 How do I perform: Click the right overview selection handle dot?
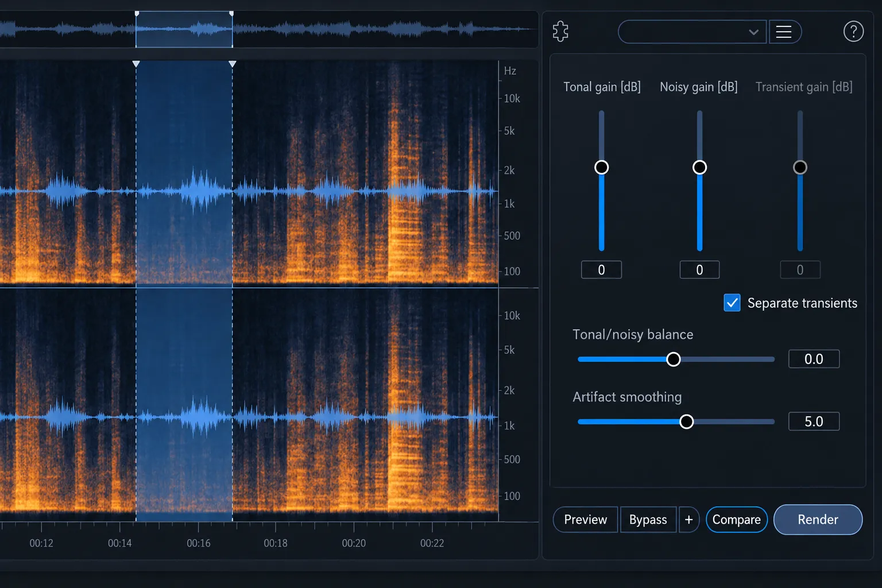231,13
